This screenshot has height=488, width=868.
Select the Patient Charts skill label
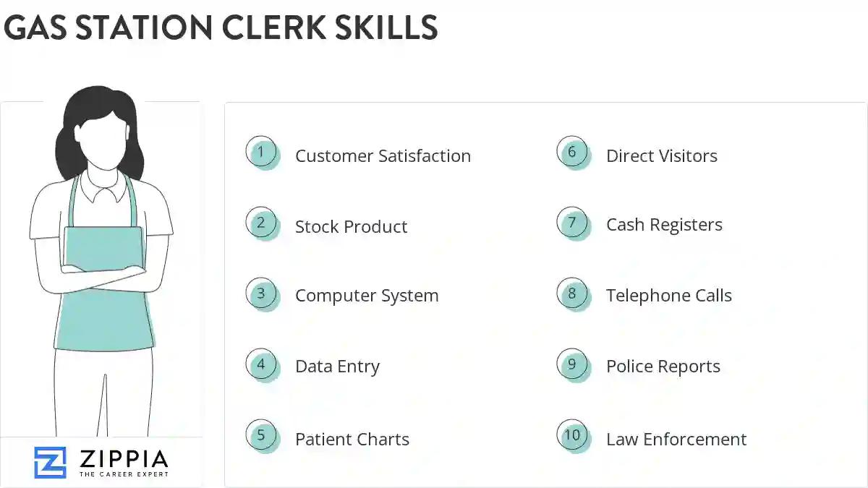pos(352,439)
